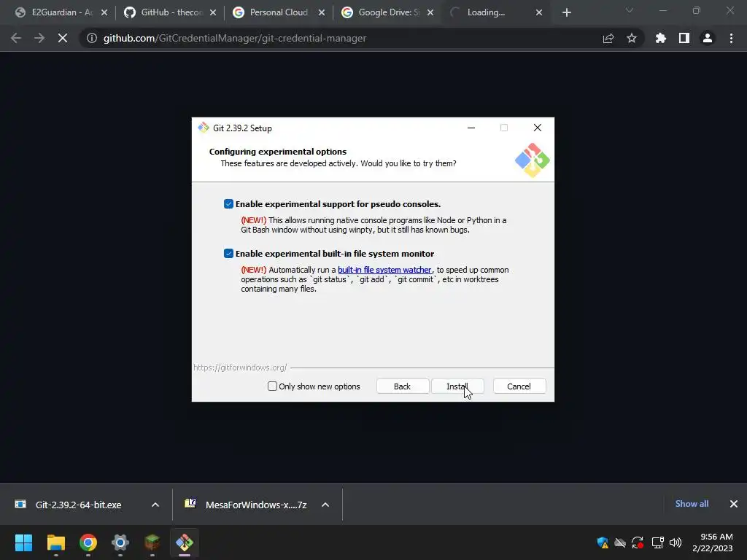Check 'Only show new options' box

272,386
